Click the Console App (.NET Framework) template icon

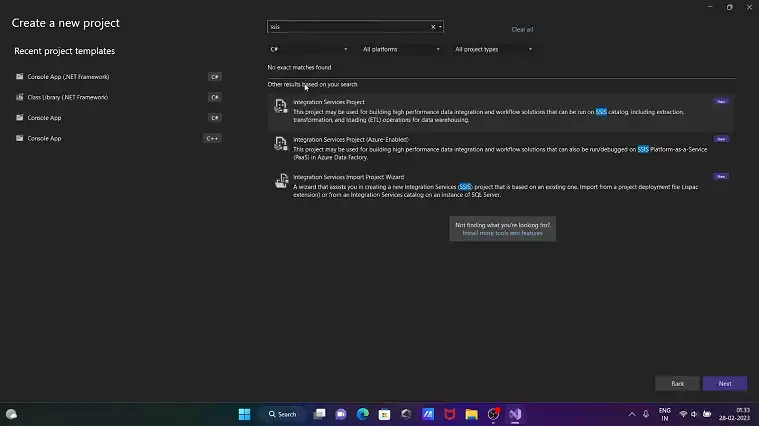click(19, 76)
